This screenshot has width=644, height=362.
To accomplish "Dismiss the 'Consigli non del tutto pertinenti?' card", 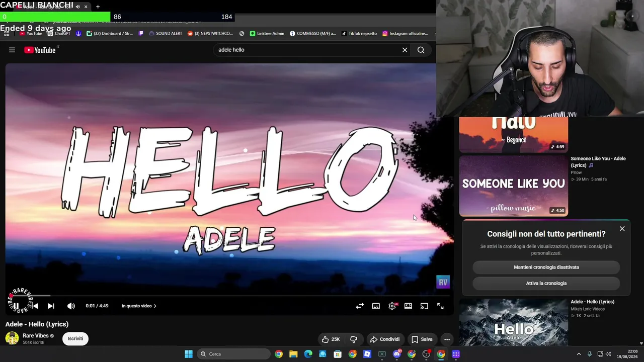I will coord(622,229).
